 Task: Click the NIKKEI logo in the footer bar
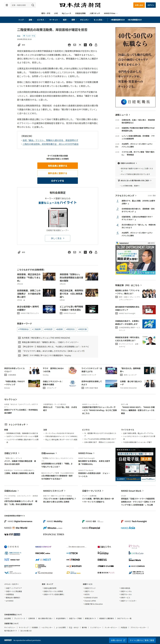point(8,640)
